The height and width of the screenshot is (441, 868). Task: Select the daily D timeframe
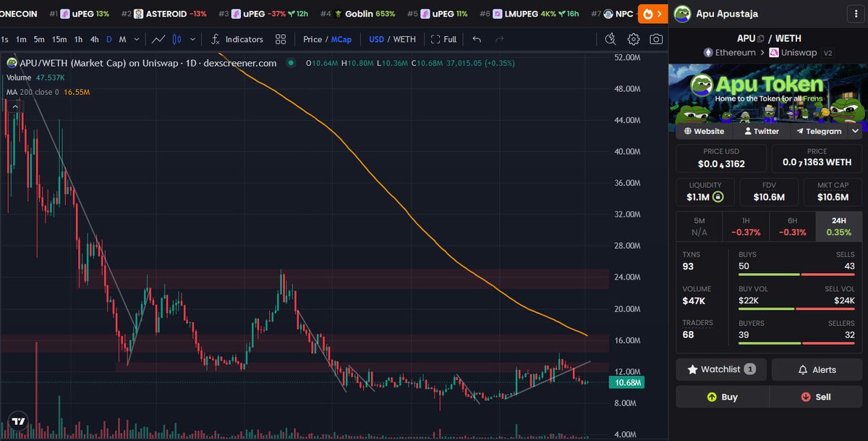(x=109, y=39)
